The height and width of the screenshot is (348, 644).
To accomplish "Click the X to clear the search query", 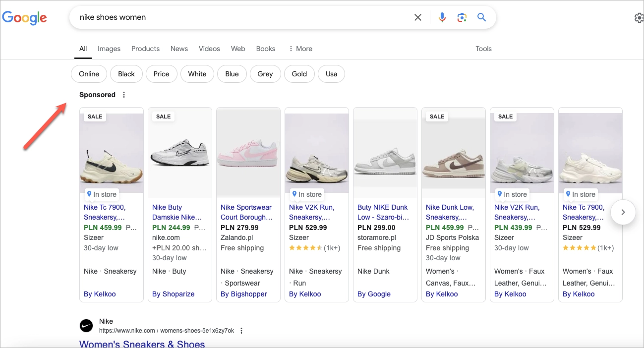I will [x=417, y=17].
